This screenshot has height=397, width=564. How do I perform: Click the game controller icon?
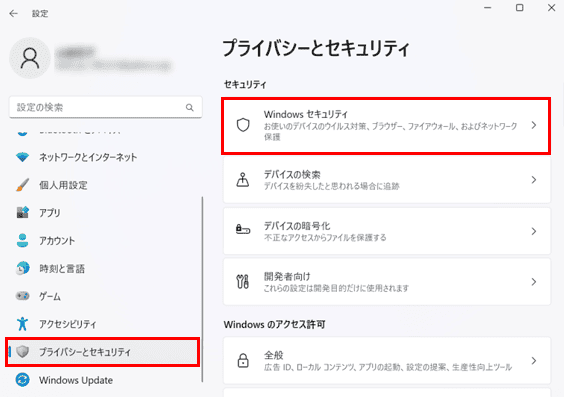tap(23, 296)
